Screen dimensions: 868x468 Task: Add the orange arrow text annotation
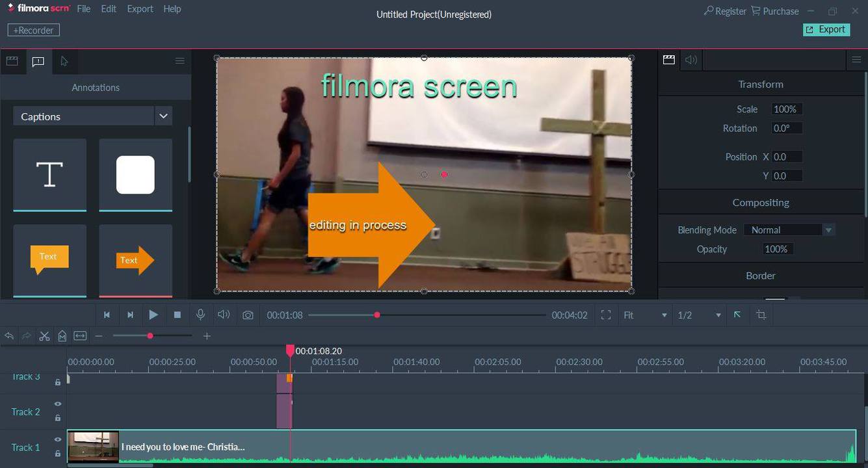pyautogui.click(x=135, y=260)
